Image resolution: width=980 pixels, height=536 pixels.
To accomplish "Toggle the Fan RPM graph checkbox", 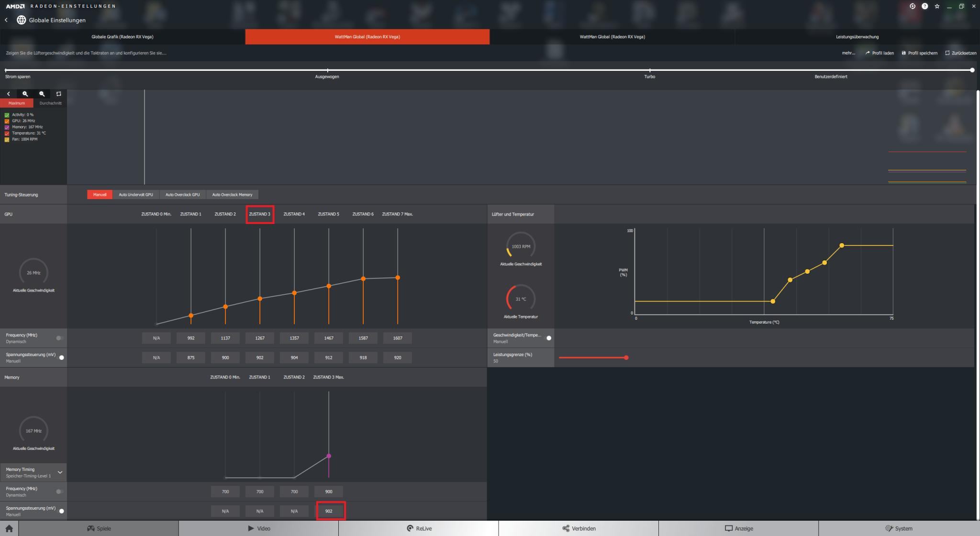I will point(7,140).
